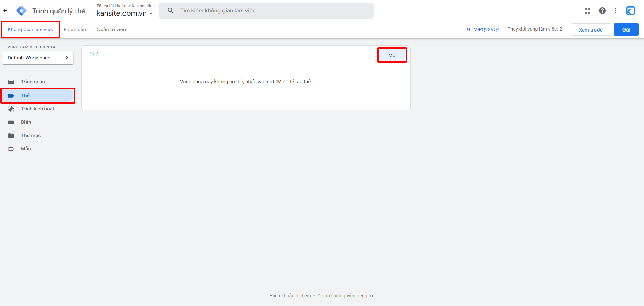Viewport: 644px width, 306px height.
Task: Click the Thư mục folder icon
Action: (x=11, y=136)
